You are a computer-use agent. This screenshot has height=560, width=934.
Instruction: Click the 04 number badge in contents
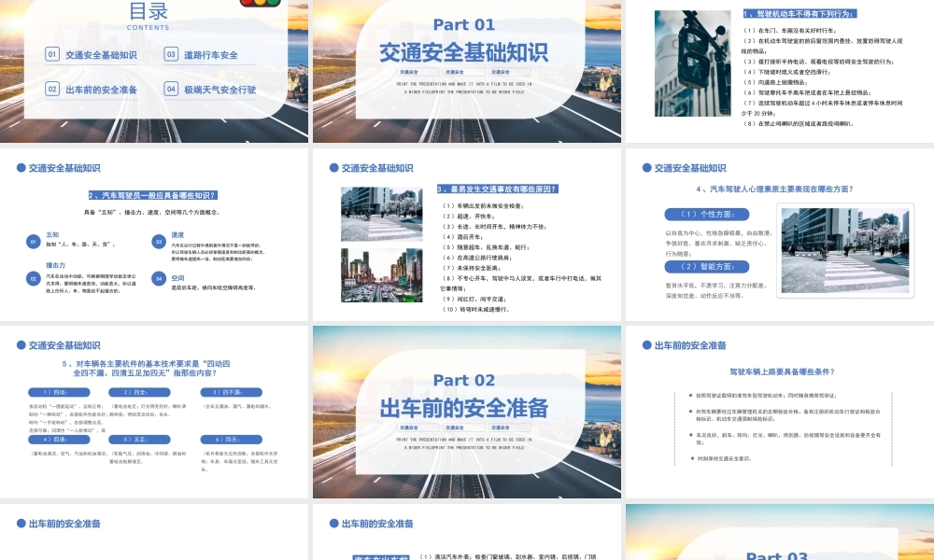(171, 89)
